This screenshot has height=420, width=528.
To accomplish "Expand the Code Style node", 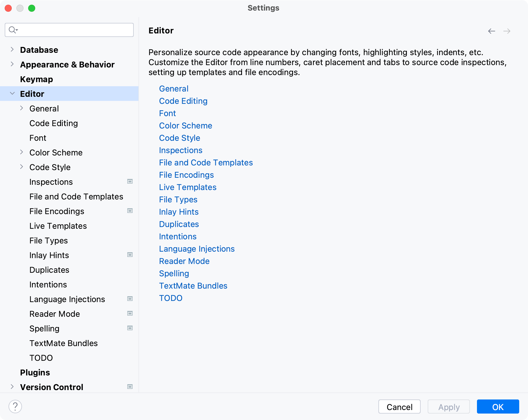I will point(22,167).
